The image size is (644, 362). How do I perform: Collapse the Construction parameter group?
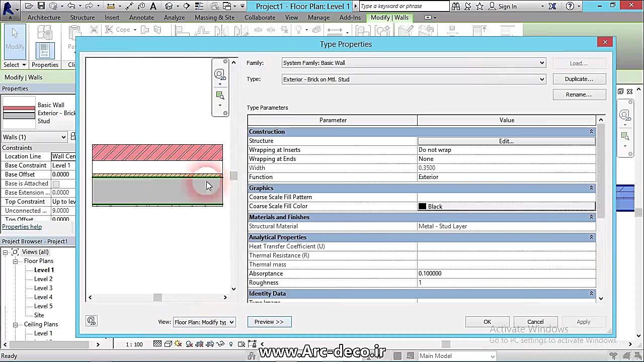(x=591, y=132)
